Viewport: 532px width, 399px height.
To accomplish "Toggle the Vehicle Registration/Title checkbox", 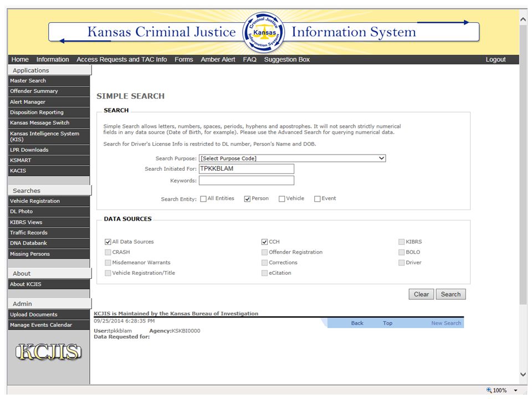I will click(x=108, y=273).
